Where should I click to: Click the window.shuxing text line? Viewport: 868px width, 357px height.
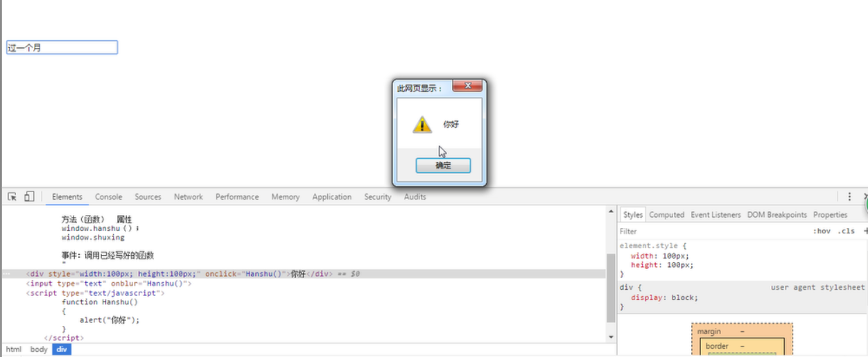click(x=93, y=237)
